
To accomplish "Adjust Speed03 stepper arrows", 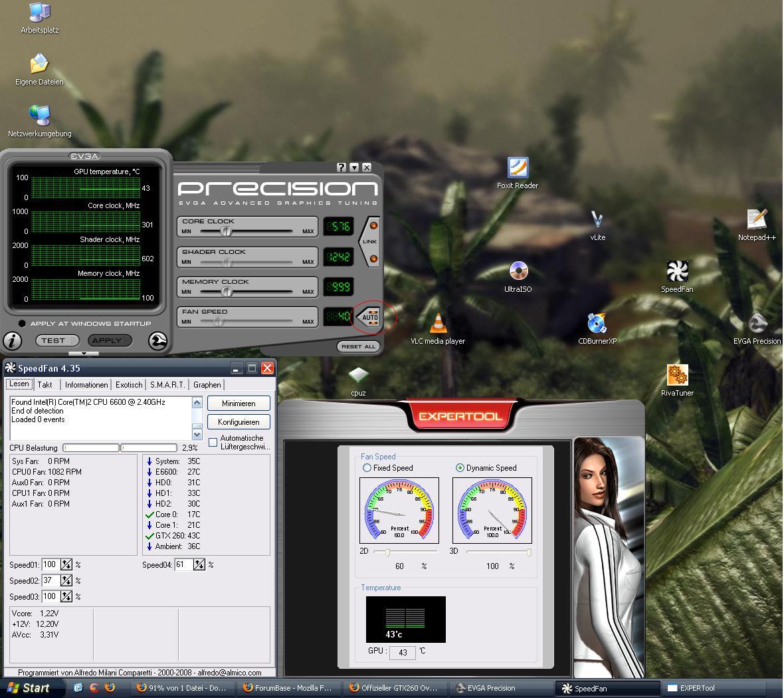I will (x=66, y=596).
